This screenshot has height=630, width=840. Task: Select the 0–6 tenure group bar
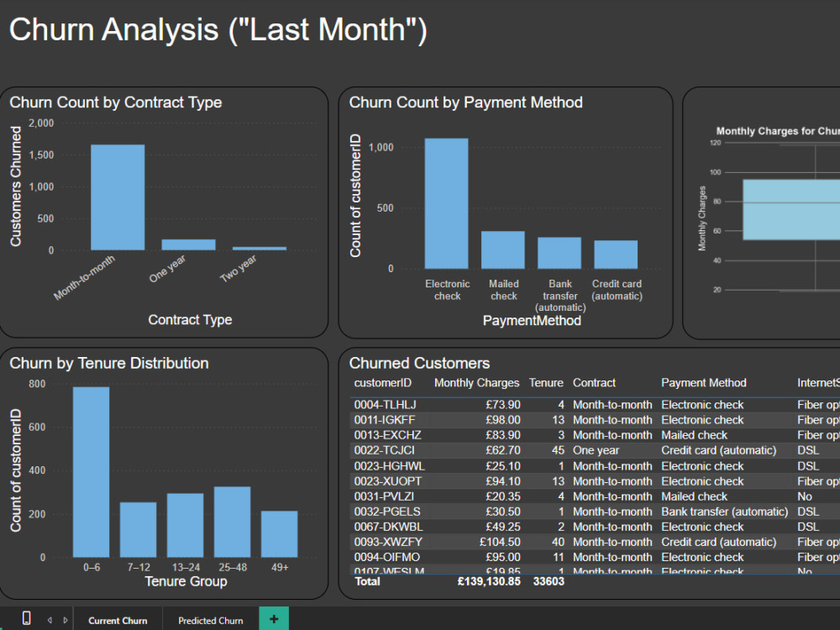(x=92, y=470)
